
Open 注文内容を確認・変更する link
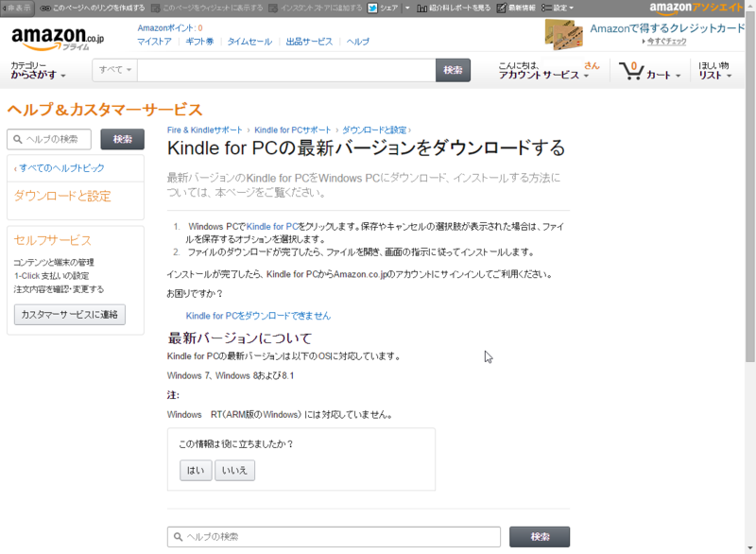(59, 289)
